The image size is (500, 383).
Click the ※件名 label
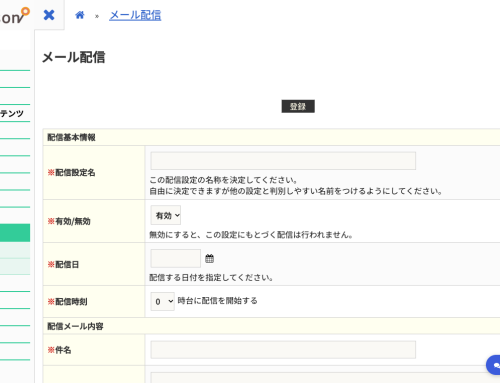(x=59, y=350)
